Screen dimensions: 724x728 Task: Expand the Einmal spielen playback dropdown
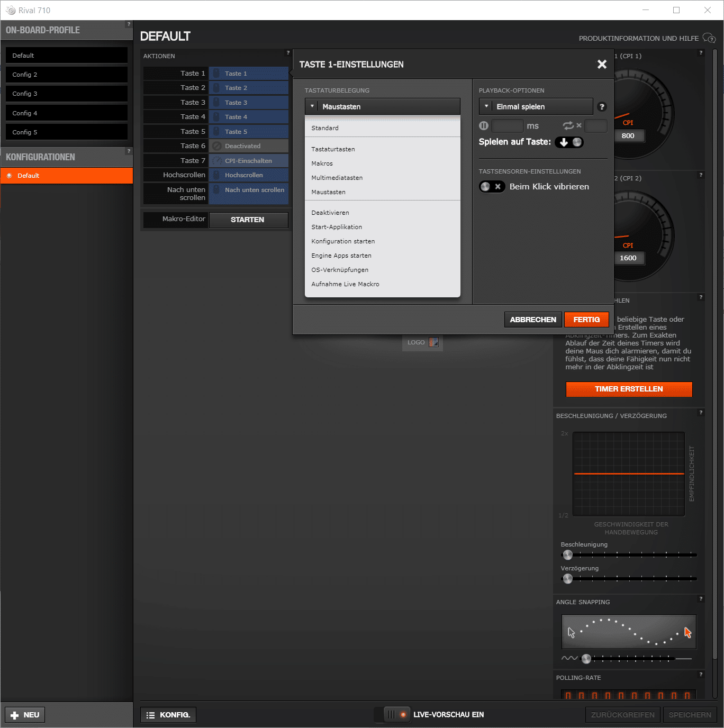tap(536, 107)
